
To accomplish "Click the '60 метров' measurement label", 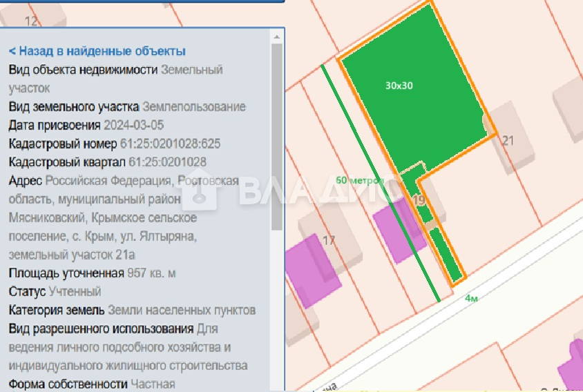I will point(360,180).
